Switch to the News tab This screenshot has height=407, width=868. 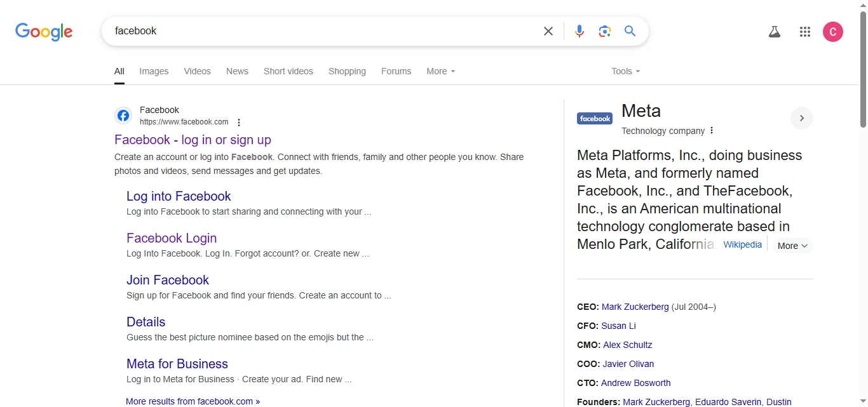point(237,71)
